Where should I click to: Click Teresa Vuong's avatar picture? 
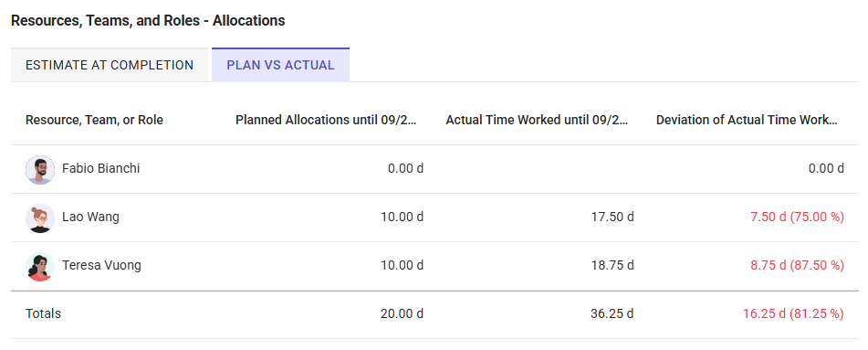[40, 266]
